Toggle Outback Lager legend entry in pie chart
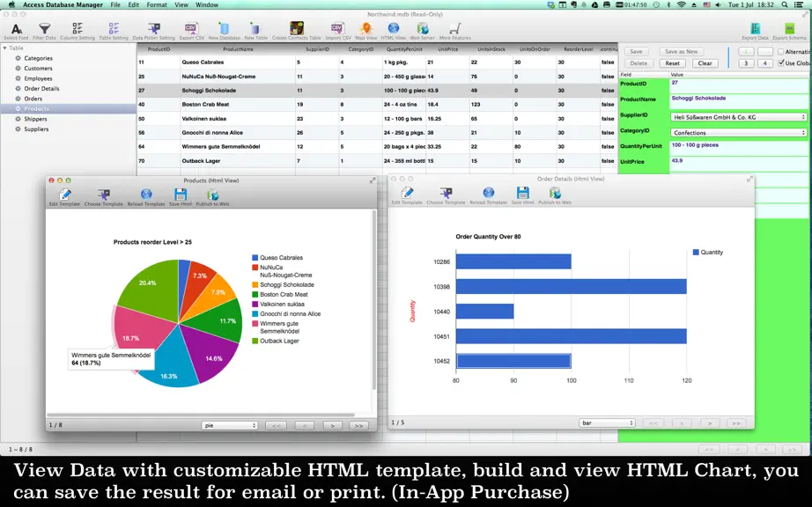Image resolution: width=812 pixels, height=507 pixels. coord(276,341)
